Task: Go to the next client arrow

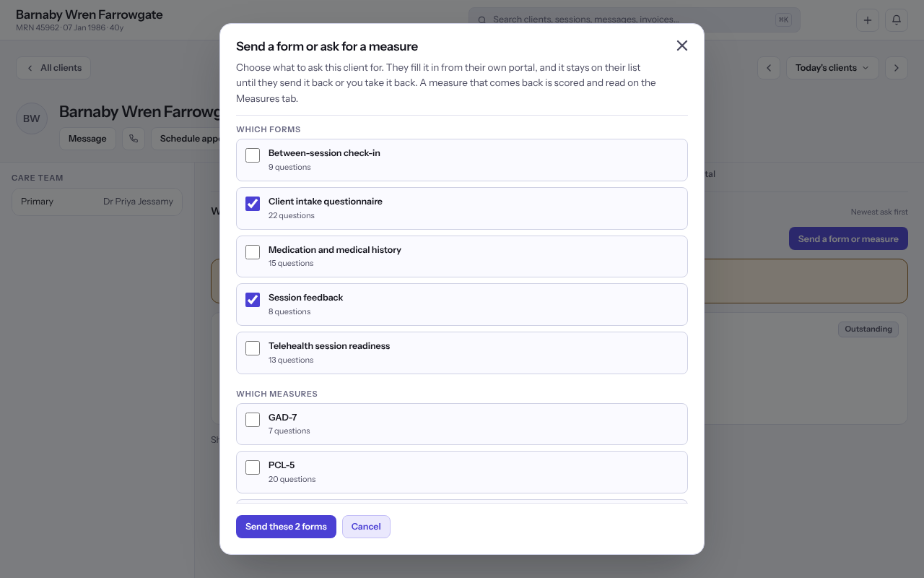Action: click(x=897, y=68)
